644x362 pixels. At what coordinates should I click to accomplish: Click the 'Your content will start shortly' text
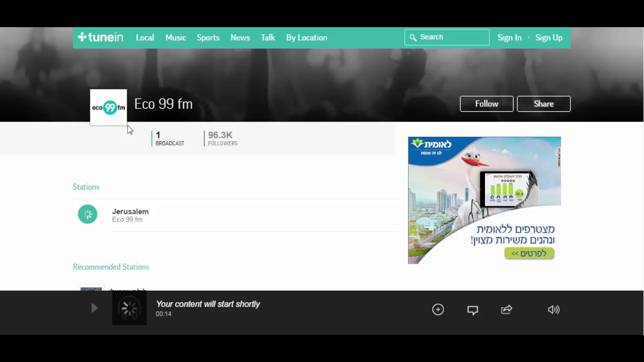pyautogui.click(x=208, y=304)
